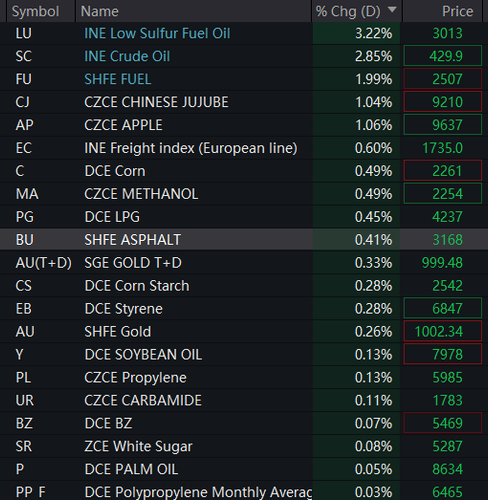Select the CZCE CHINESE JUJUBE row
488x500 pixels.
(244, 102)
